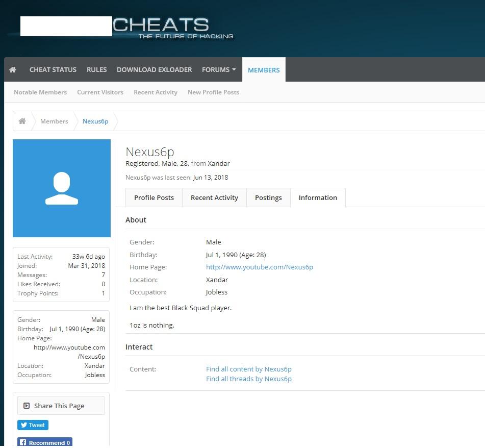Open Notable Members list
This screenshot has width=485, height=448.
[x=40, y=92]
